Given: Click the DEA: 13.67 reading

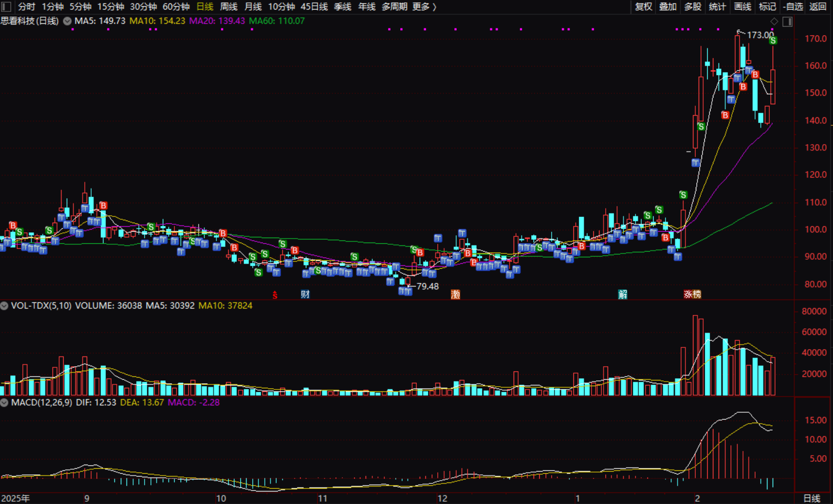Looking at the screenshot, I should coord(142,403).
